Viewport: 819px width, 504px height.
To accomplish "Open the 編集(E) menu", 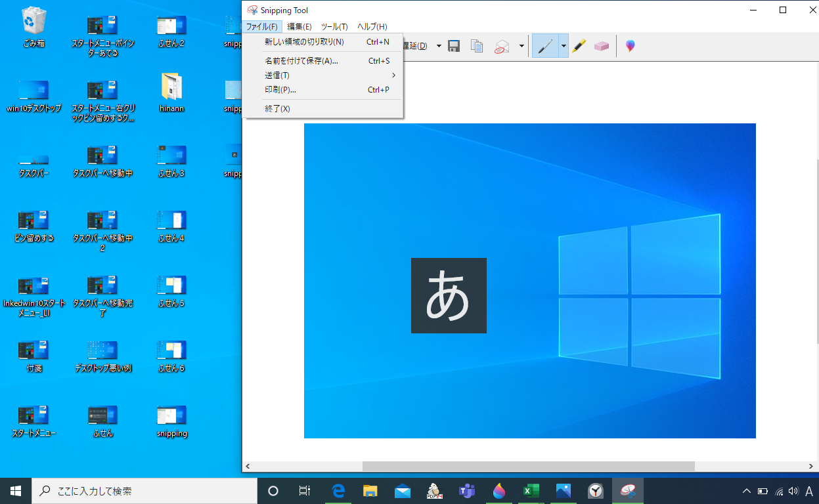I will 299,26.
